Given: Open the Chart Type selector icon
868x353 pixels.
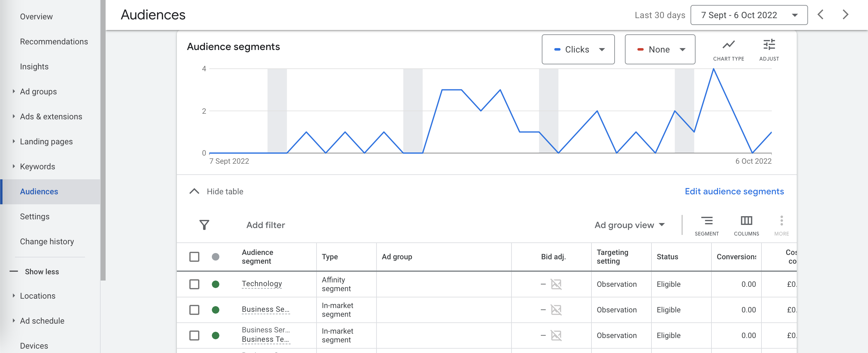Looking at the screenshot, I should pos(728,50).
